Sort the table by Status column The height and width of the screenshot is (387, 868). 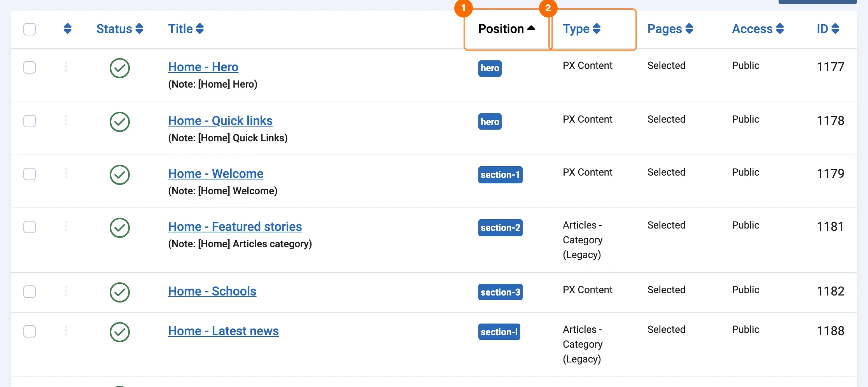[120, 29]
